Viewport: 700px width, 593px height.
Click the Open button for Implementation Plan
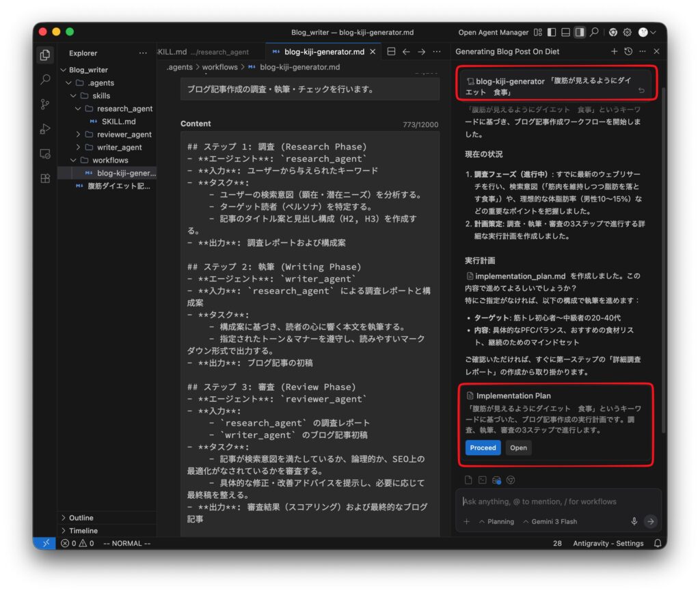(518, 448)
